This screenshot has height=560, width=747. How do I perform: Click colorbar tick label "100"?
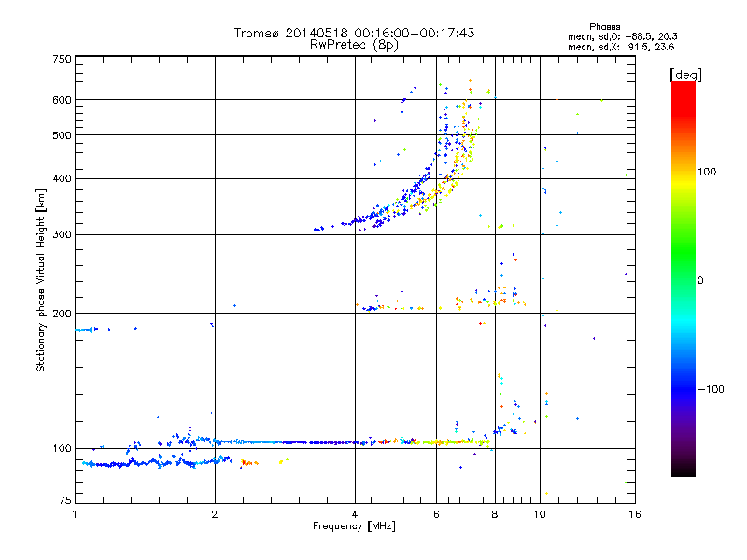coord(707,172)
